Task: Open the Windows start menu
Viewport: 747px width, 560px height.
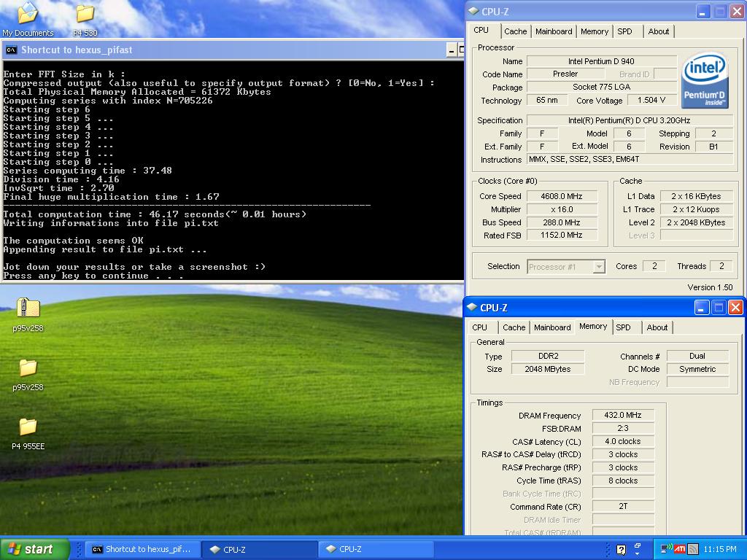Action: pos(34,549)
